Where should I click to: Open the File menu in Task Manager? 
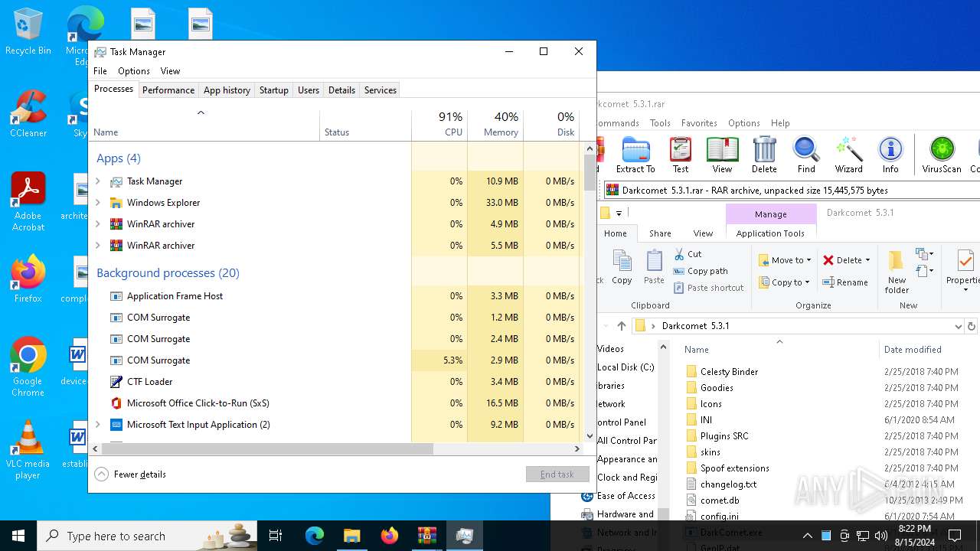(x=100, y=71)
